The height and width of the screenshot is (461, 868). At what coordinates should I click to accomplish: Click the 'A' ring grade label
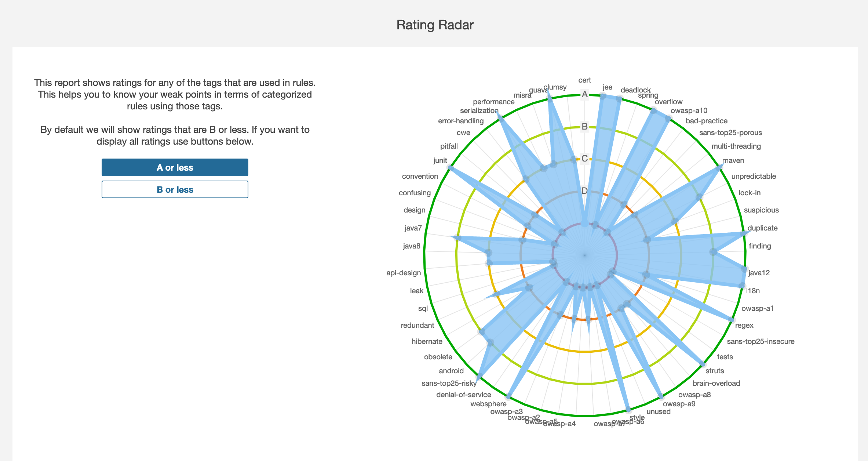585,94
